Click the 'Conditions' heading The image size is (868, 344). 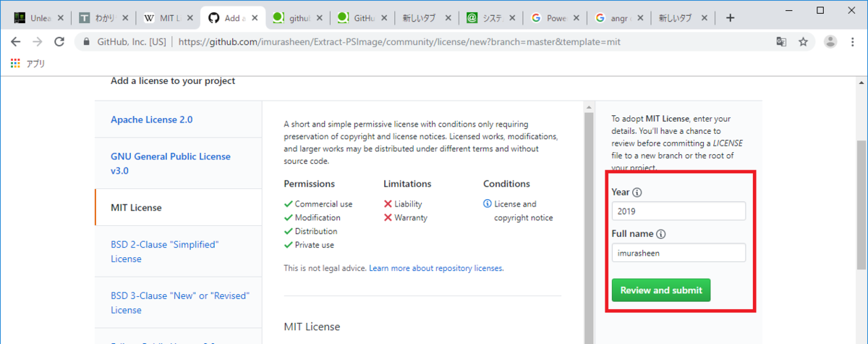coord(506,184)
